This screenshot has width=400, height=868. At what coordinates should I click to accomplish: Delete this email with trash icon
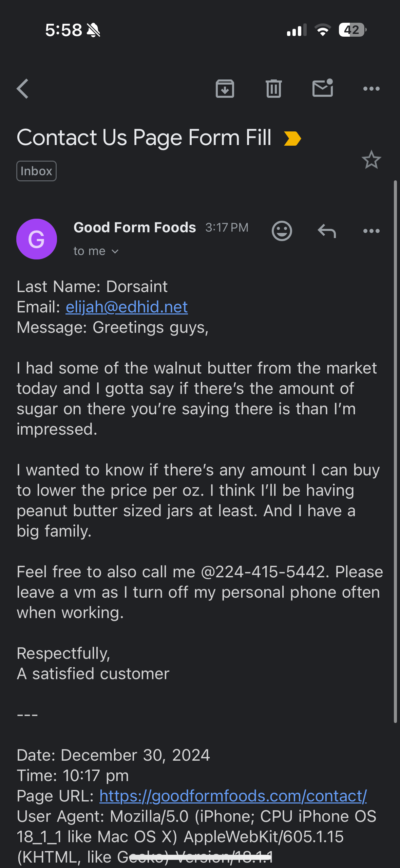[x=273, y=89]
